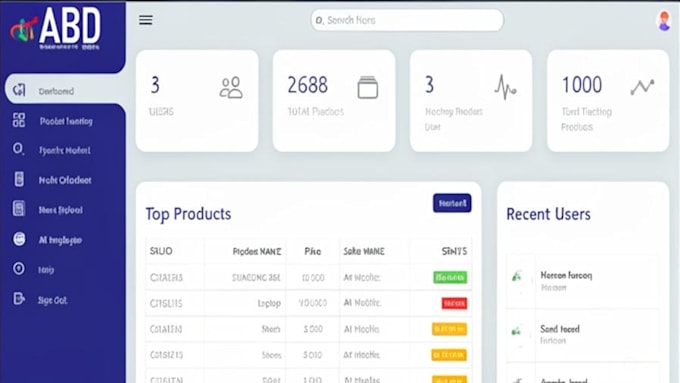Click the green status badge in the first row
This screenshot has width=680, height=383.
tap(450, 277)
